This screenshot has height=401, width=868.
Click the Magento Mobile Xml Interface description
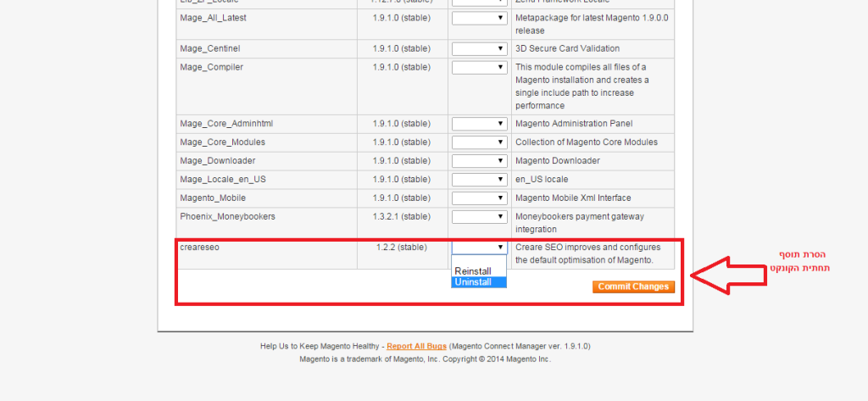(x=573, y=198)
